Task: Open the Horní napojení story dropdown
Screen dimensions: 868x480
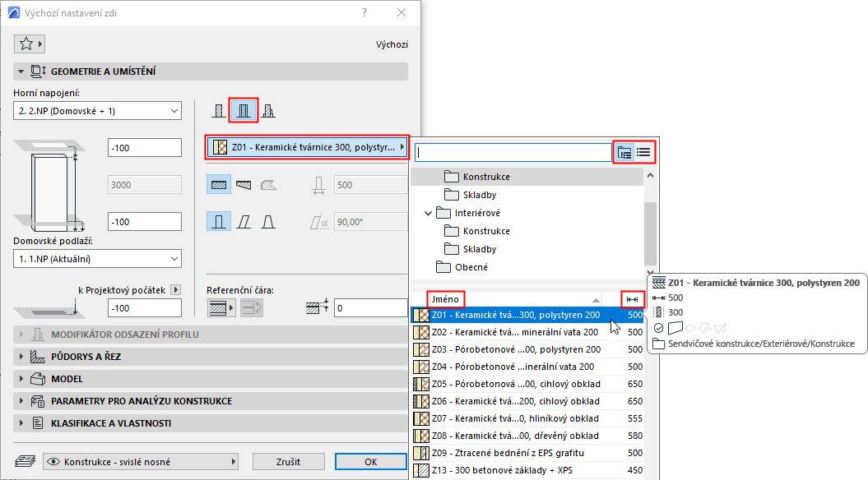Action: tap(97, 111)
